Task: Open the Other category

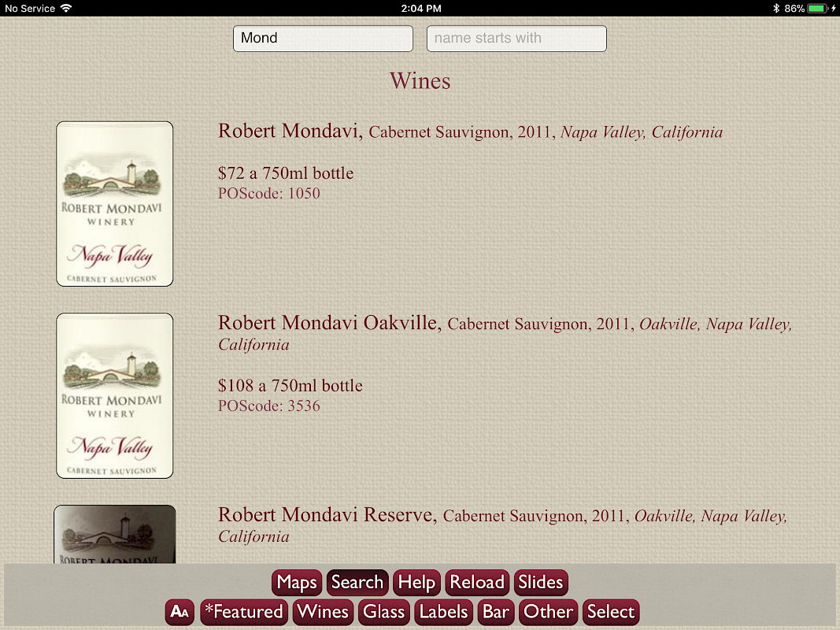Action: 548,612
